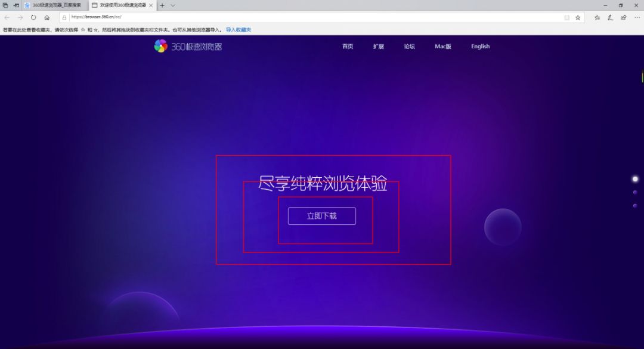Click the 立即下载 button
This screenshot has width=644, height=349.
tap(321, 216)
